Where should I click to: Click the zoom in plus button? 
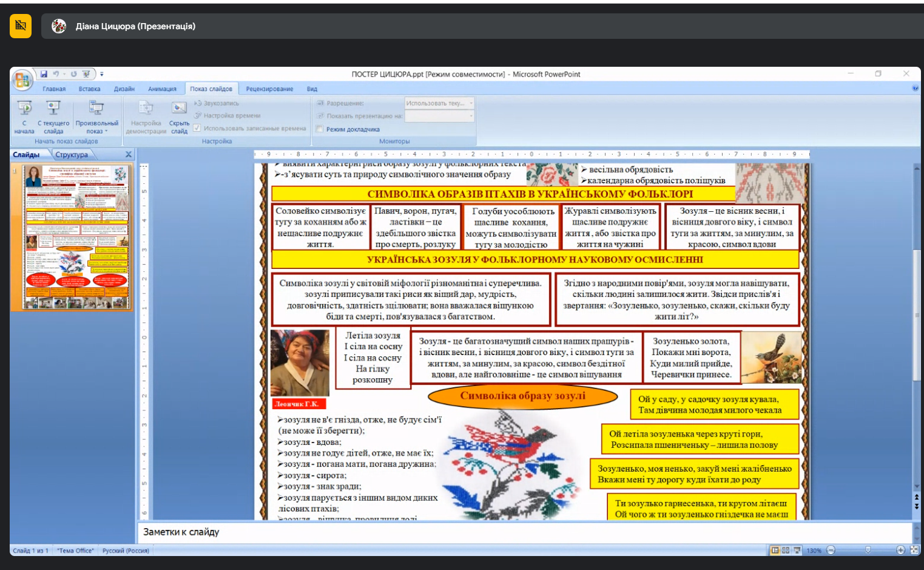point(900,550)
